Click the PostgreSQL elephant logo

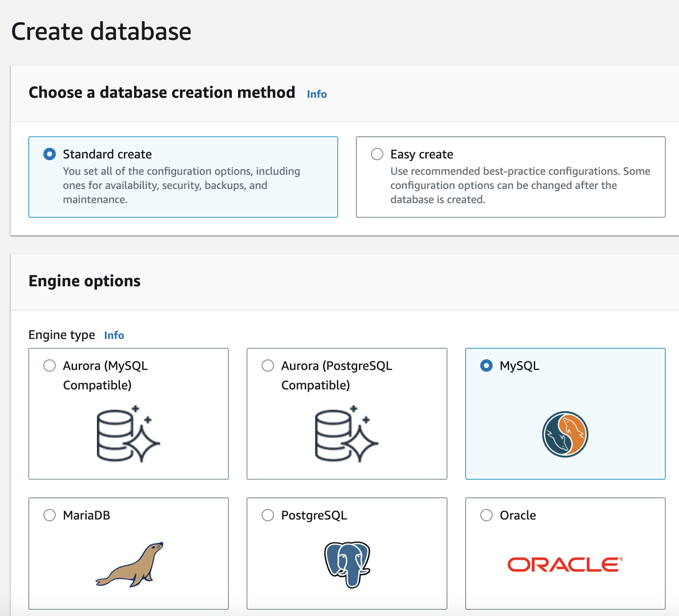point(347,565)
